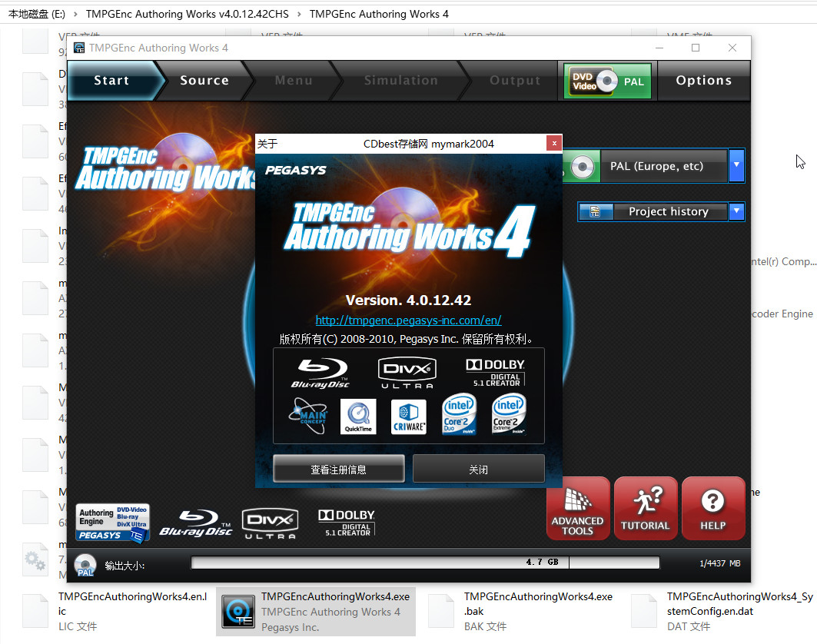Click the Blu-ray Disc logo at bottom of main window
This screenshot has height=644, width=817.
(x=196, y=523)
